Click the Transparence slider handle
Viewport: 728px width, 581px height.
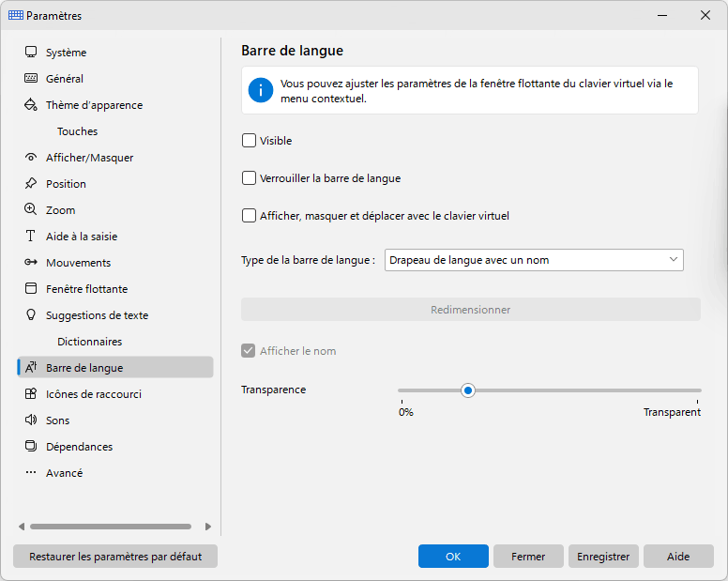pos(468,390)
